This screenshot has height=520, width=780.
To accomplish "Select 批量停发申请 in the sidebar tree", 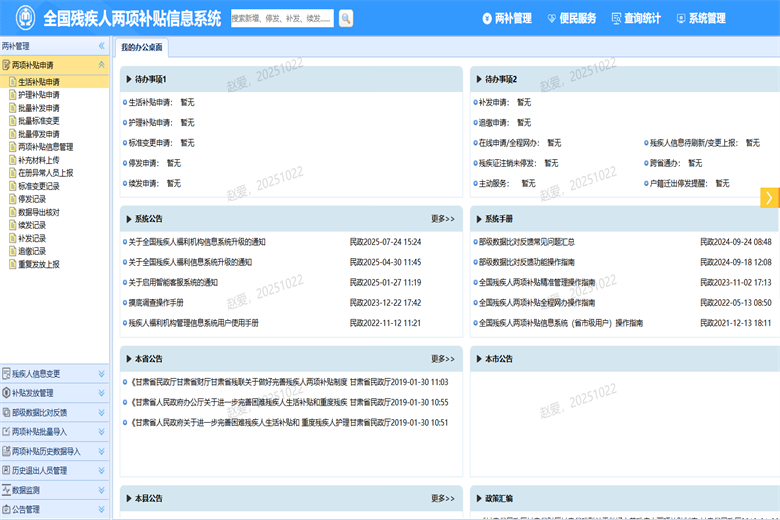I will (38, 134).
